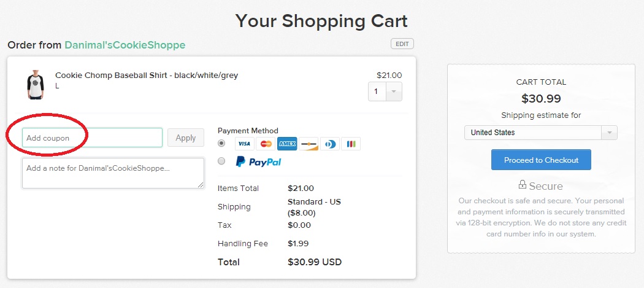
Task: Apply the coupon code
Action: (x=186, y=138)
